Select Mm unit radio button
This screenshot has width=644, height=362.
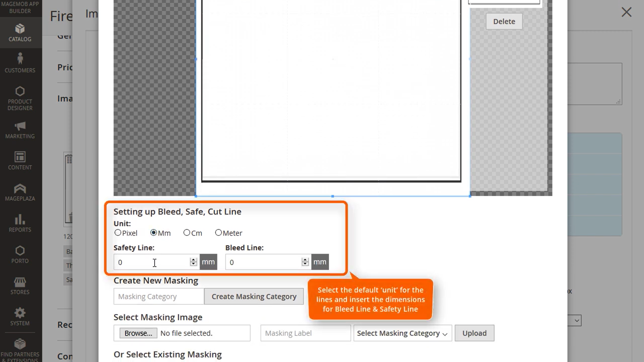[153, 233]
